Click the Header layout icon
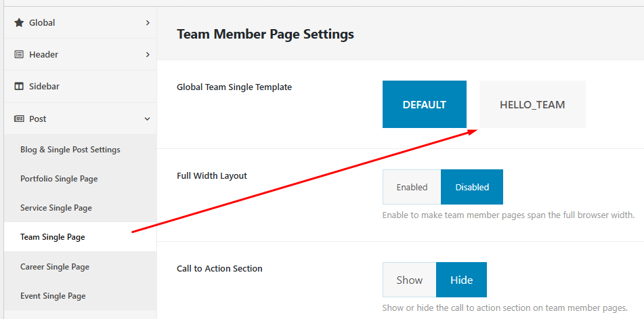Image resolution: width=644 pixels, height=319 pixels. pyautogui.click(x=19, y=55)
